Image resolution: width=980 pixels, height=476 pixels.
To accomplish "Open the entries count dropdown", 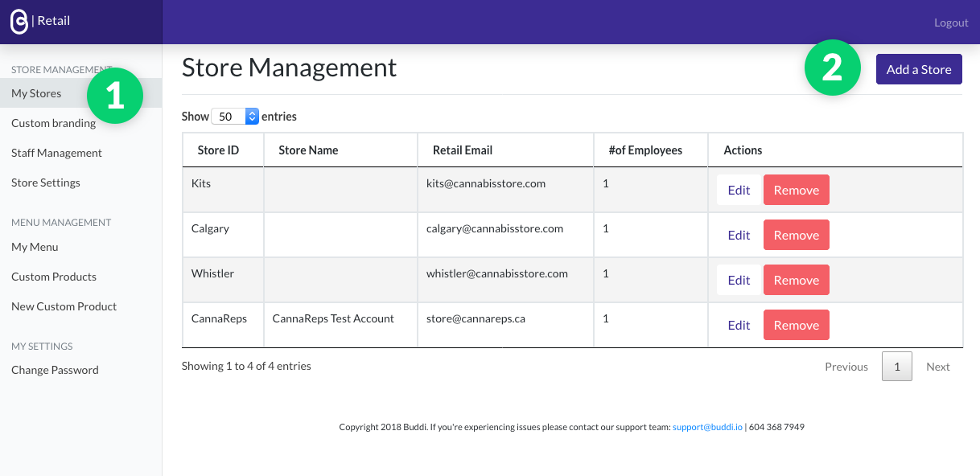I will pyautogui.click(x=235, y=117).
